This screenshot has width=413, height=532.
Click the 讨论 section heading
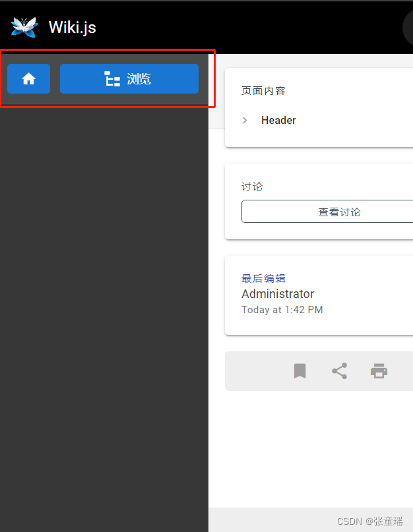pos(252,187)
